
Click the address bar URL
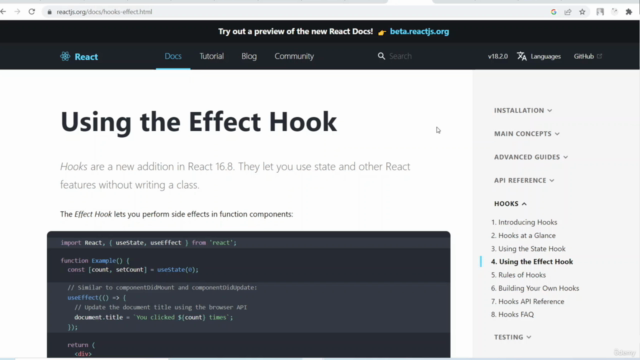click(104, 12)
